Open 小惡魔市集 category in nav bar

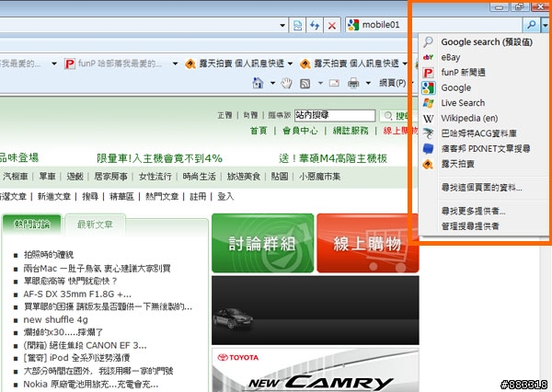[319, 176]
